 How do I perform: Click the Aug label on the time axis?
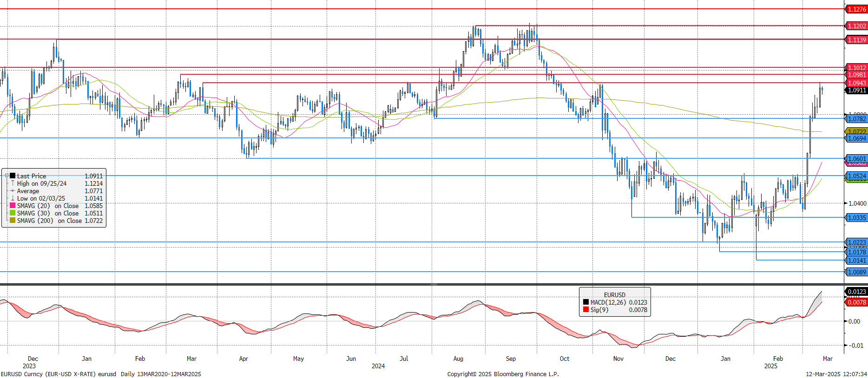tap(458, 358)
